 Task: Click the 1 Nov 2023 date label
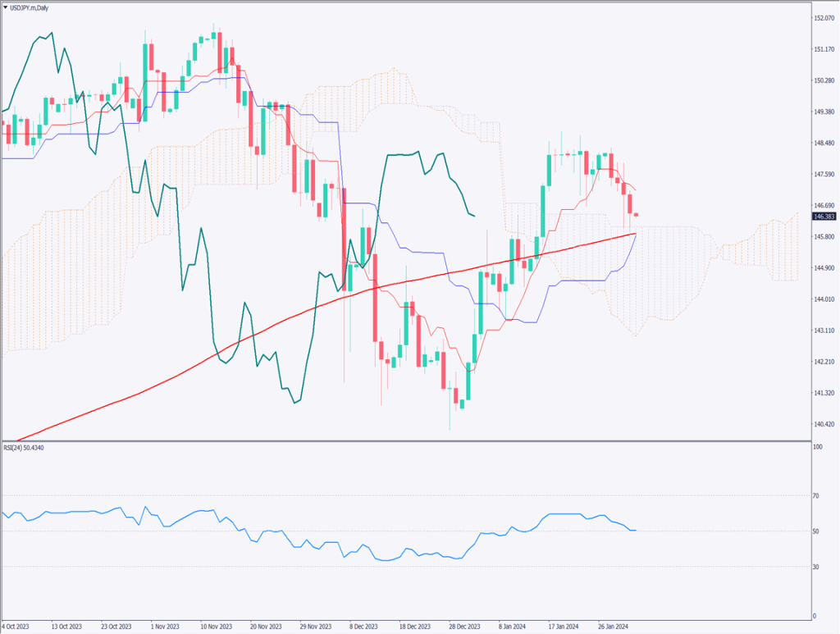[x=168, y=627]
